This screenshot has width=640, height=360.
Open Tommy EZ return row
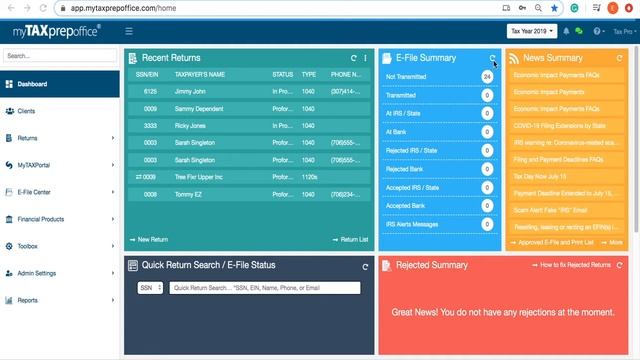[x=249, y=194]
